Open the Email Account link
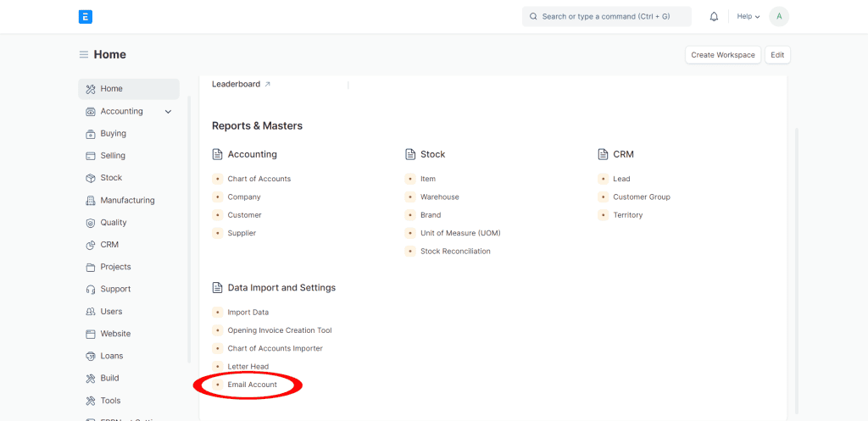Image resolution: width=868 pixels, height=421 pixels. tap(252, 385)
